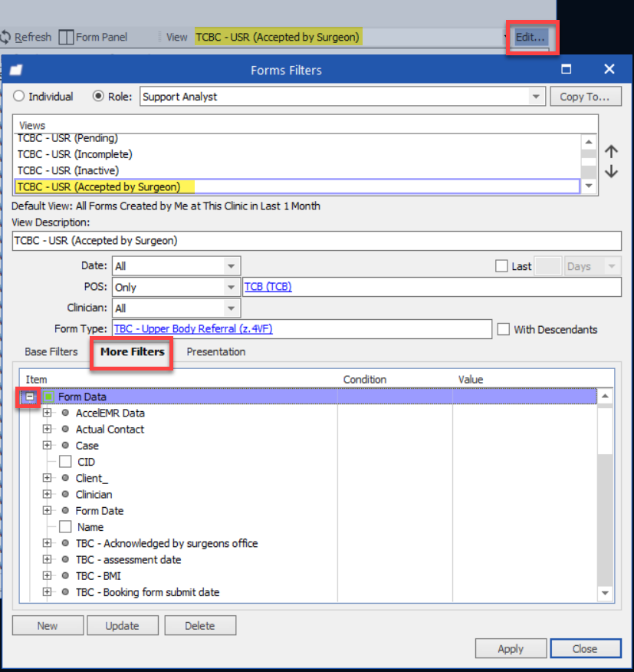
Task: Check the With Descendants box
Action: [504, 329]
